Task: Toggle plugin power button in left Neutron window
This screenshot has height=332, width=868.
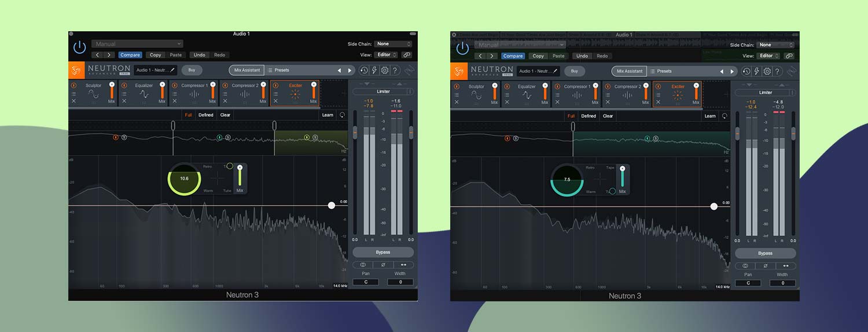Action: [79, 47]
